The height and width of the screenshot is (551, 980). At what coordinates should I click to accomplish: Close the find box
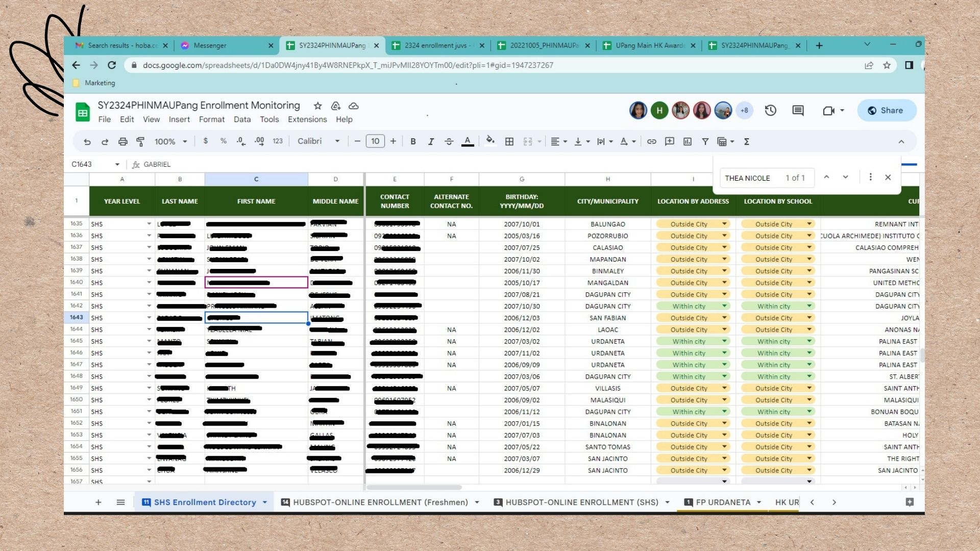click(888, 177)
